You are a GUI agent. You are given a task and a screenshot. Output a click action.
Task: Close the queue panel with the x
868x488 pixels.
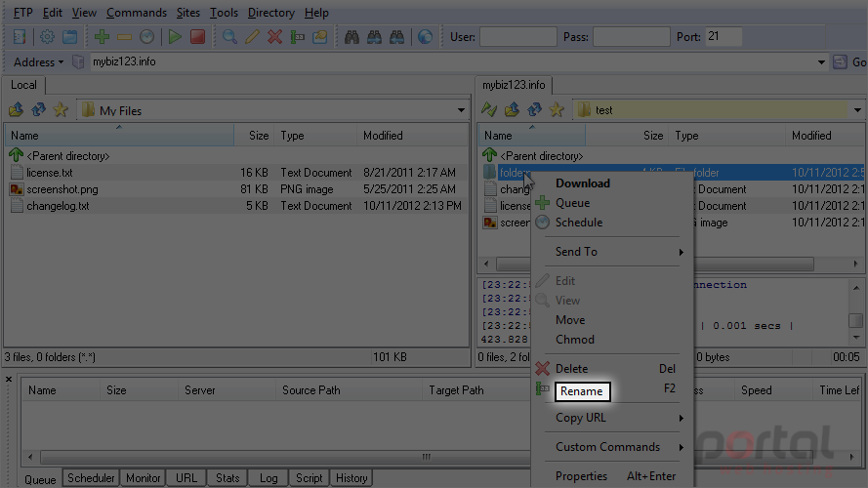tap(9, 379)
